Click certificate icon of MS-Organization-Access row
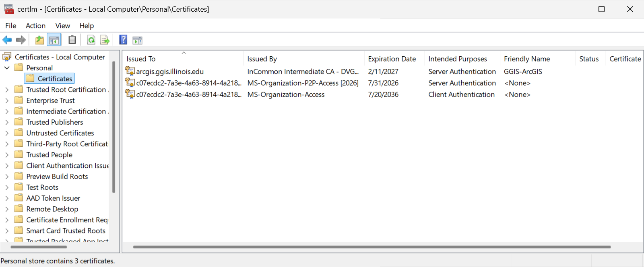 point(130,94)
